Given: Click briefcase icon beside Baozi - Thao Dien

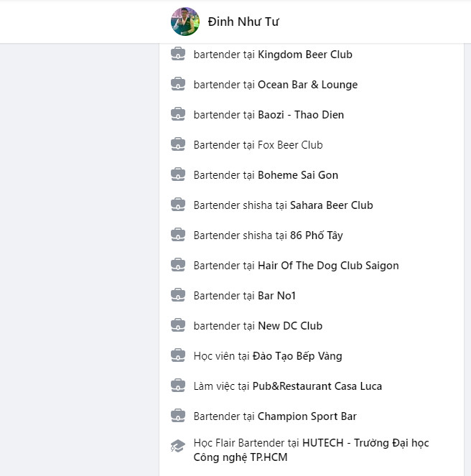Looking at the screenshot, I should (178, 114).
